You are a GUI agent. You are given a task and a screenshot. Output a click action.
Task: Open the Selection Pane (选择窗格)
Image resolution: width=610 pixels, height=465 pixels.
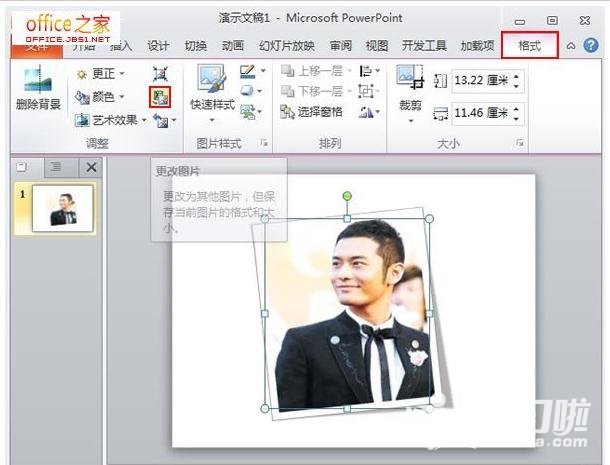pos(312,111)
